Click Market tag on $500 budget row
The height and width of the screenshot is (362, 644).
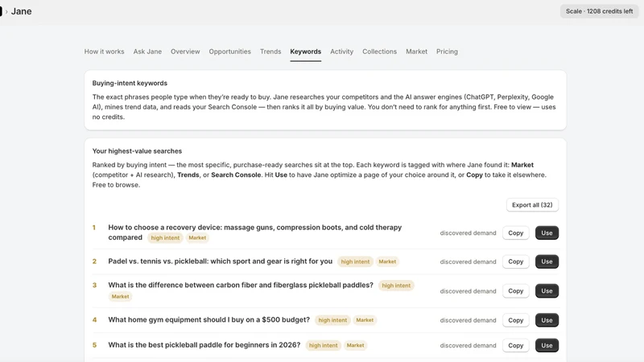point(365,320)
